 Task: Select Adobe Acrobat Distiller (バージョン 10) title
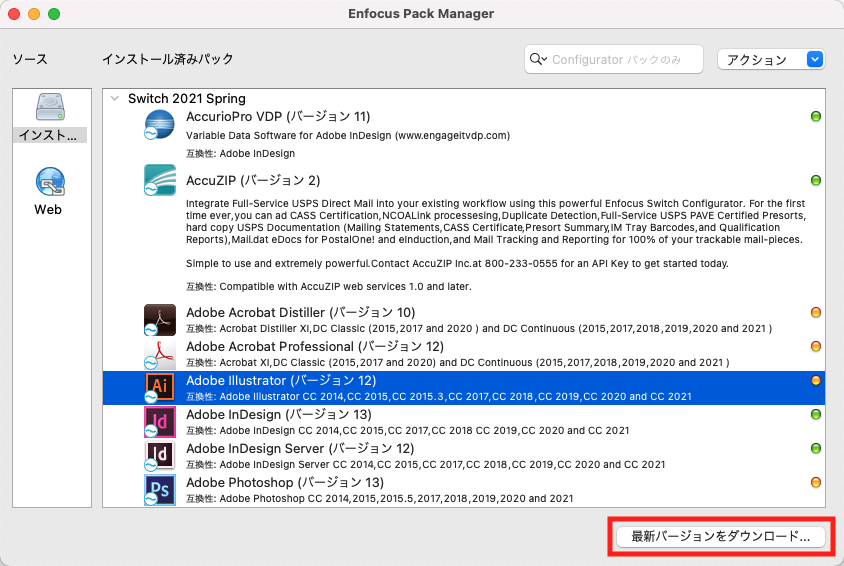coord(300,313)
